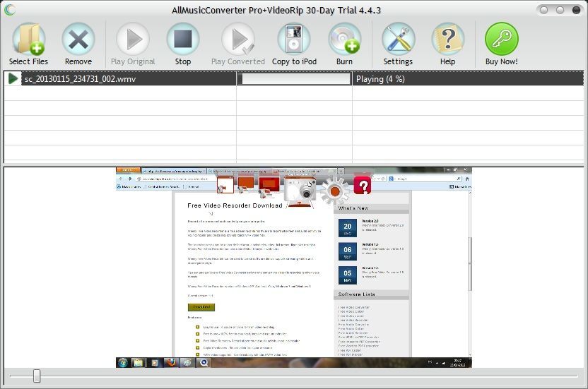
Task: Click the yellow download button in preview
Action: [201, 307]
